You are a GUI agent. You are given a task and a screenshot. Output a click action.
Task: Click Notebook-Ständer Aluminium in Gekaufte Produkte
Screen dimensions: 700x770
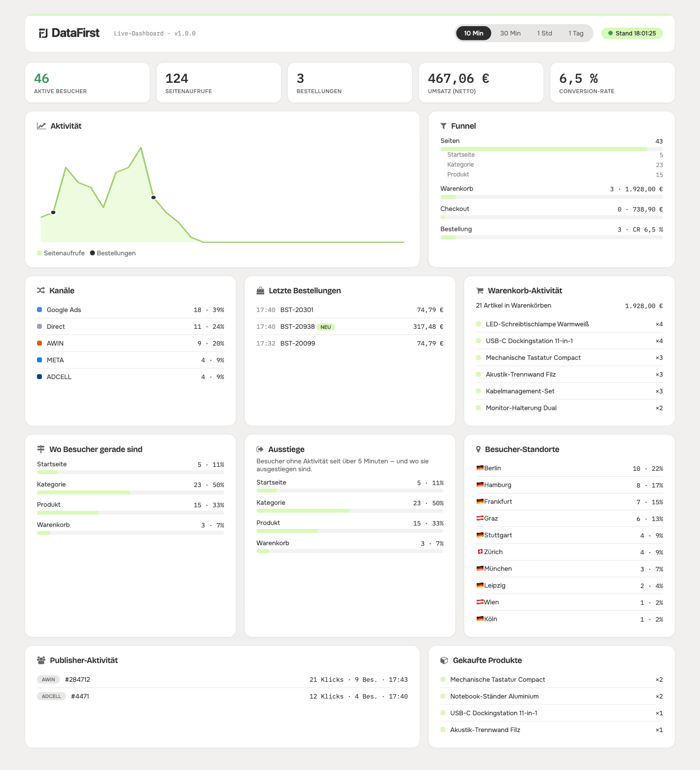coord(552,696)
